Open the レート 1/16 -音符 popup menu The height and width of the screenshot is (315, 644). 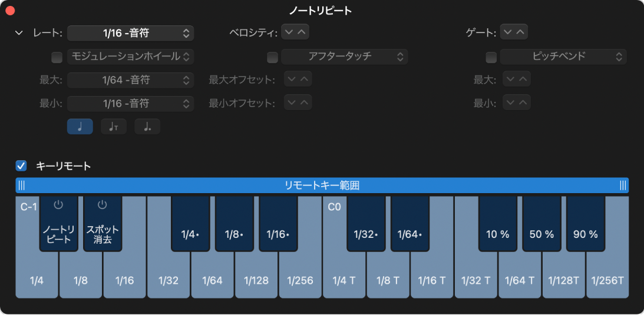(131, 33)
